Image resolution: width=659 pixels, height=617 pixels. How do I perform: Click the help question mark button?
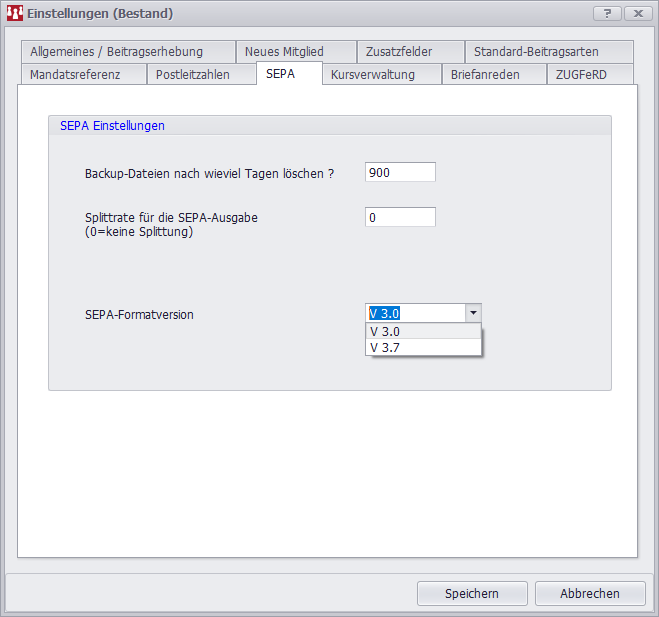pyautogui.click(x=607, y=13)
